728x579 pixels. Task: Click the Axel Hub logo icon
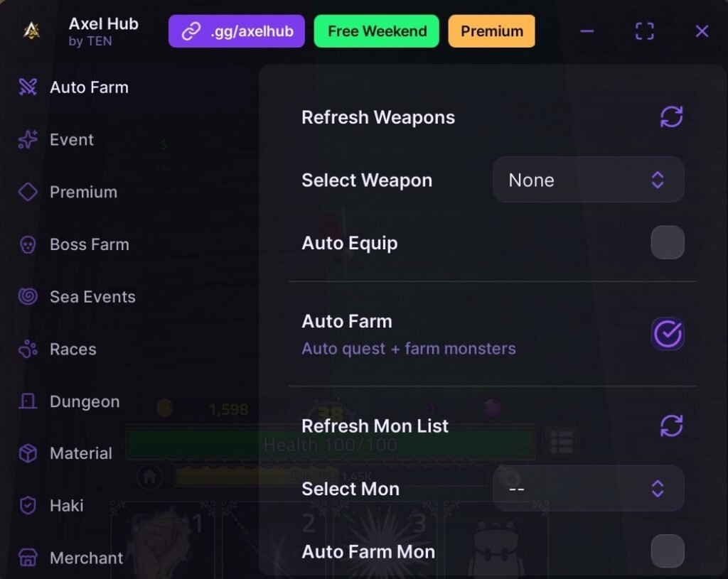coord(31,31)
